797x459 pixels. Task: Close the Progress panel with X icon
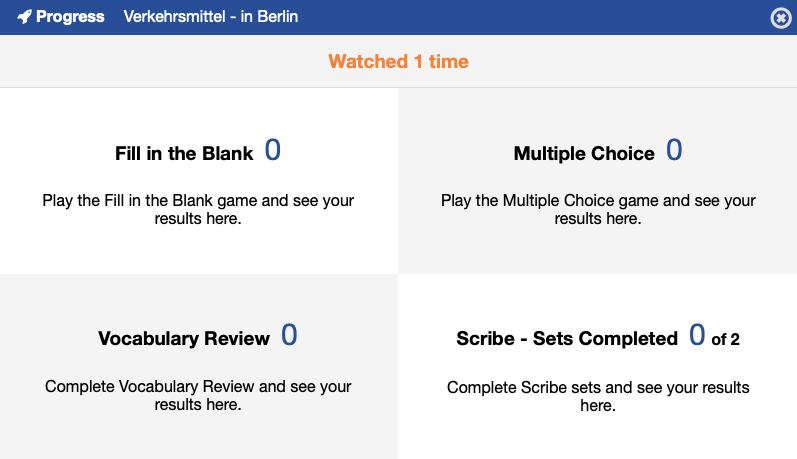coord(781,17)
